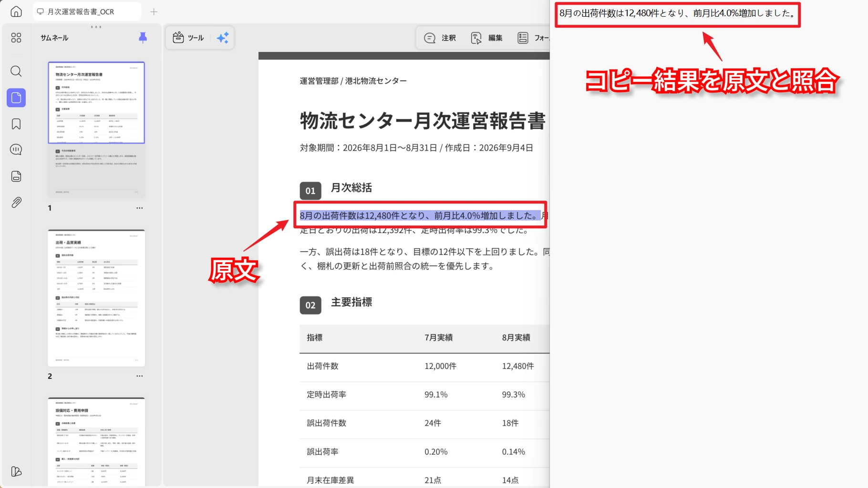
Task: Select the フォーム form tab
Action: (x=533, y=38)
